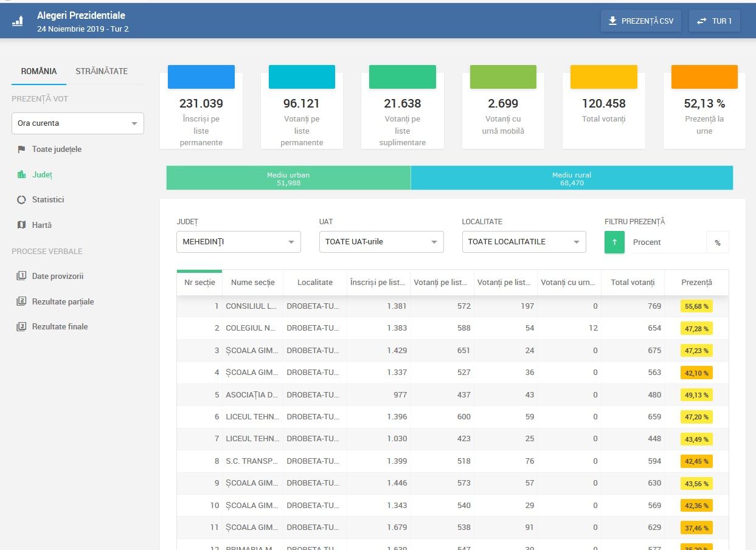
Task: Click the green buildings icon beside Județ
Action: (x=21, y=174)
